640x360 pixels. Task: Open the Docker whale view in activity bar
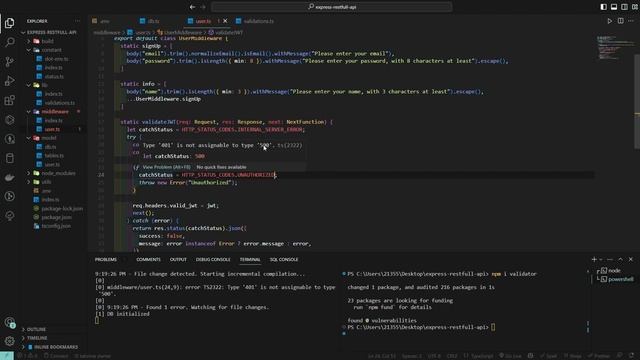[9, 177]
